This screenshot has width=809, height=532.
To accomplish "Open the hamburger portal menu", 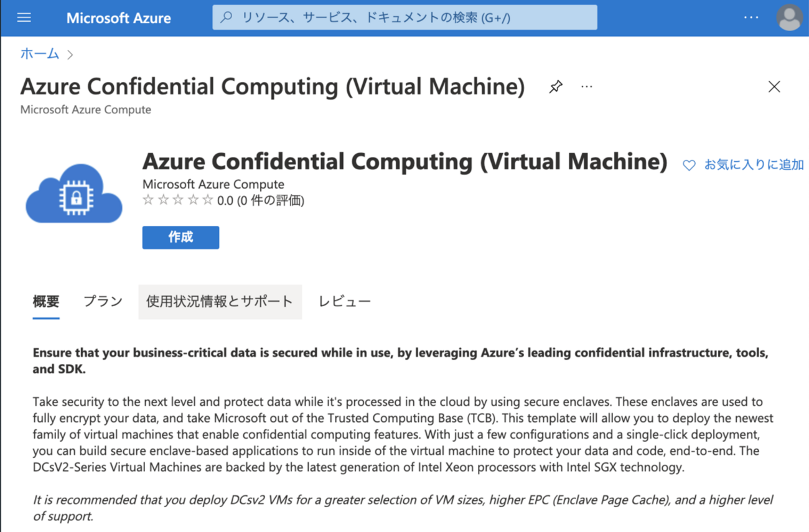I will click(24, 17).
